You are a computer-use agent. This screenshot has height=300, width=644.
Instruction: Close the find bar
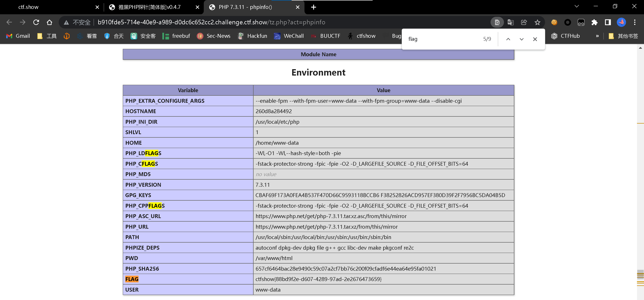pyautogui.click(x=535, y=39)
